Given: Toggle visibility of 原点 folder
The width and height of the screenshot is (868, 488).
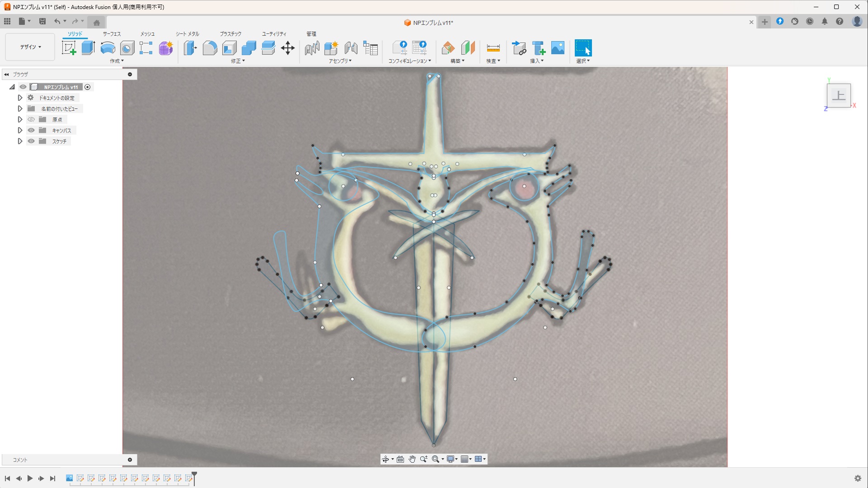Looking at the screenshot, I should [31, 120].
